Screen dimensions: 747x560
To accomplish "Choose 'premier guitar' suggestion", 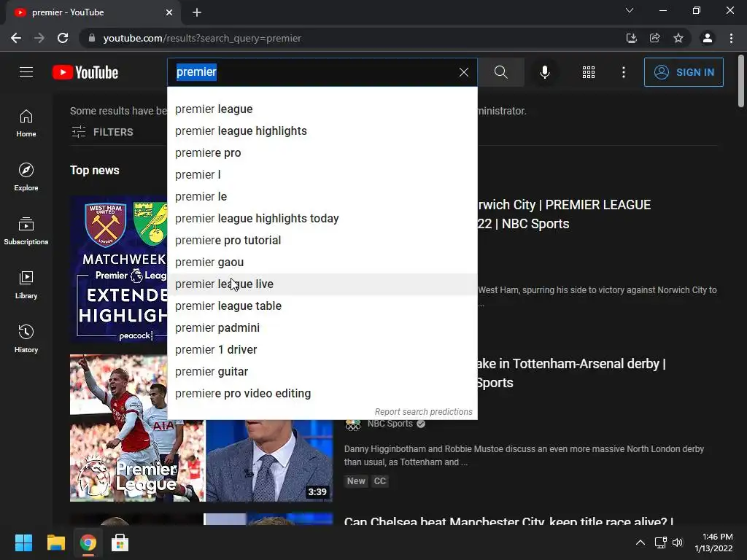I will (x=322, y=372).
